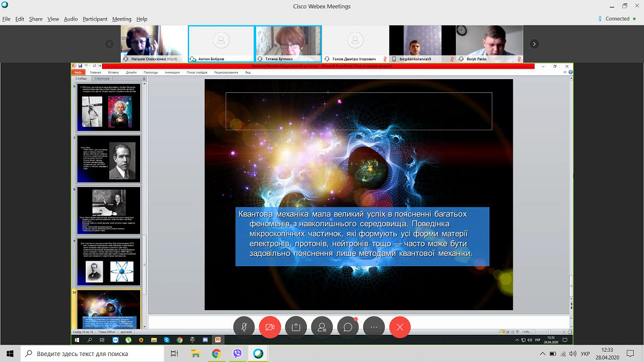
Task: Open the Meeting menu
Action: click(121, 19)
